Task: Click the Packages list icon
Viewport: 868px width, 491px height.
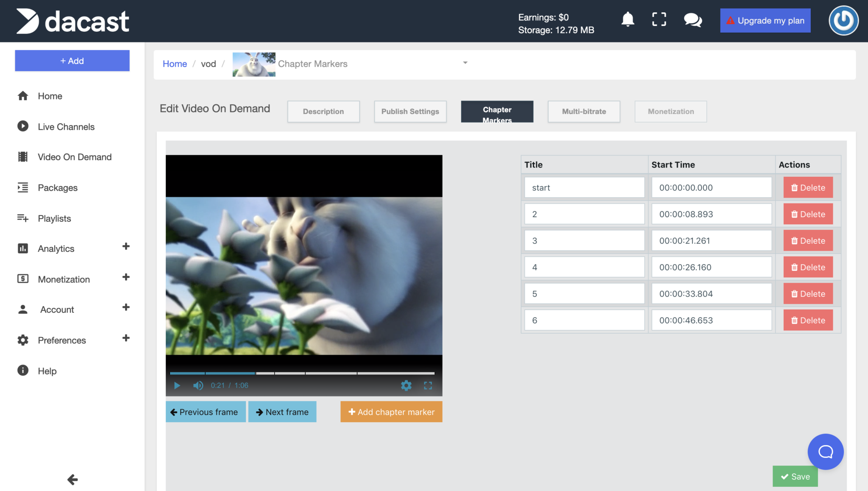Action: [23, 187]
